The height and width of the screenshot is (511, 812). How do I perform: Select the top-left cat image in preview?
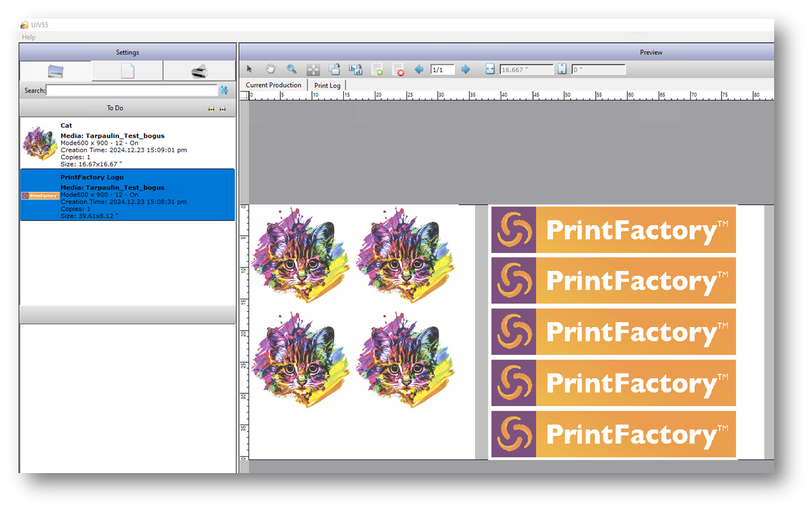coord(301,254)
